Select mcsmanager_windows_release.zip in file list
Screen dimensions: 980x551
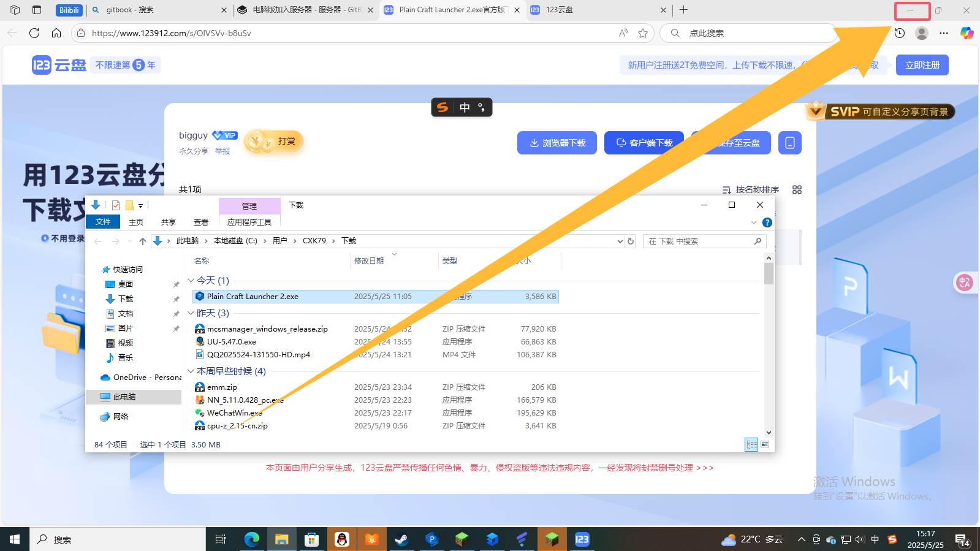click(x=267, y=329)
